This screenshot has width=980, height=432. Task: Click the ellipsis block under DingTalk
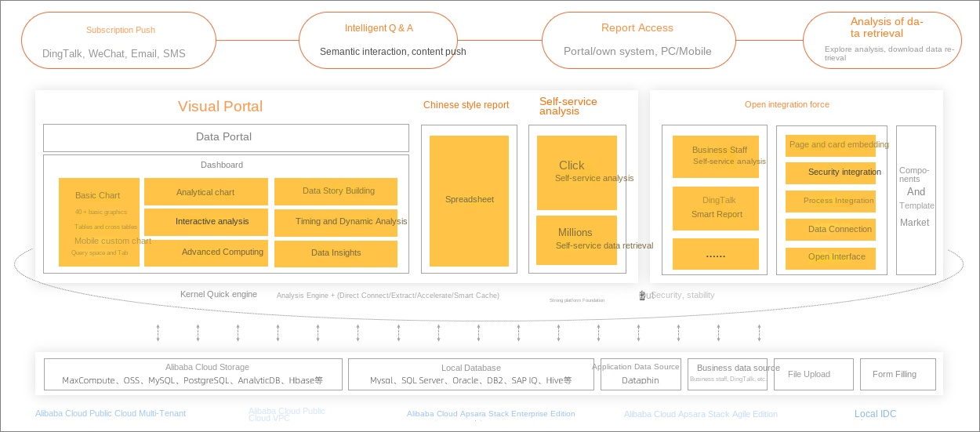[716, 254]
